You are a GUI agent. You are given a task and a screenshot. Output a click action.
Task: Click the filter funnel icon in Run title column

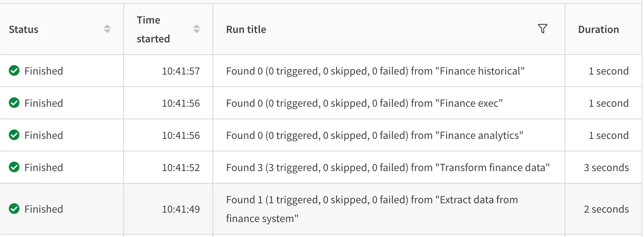[543, 29]
